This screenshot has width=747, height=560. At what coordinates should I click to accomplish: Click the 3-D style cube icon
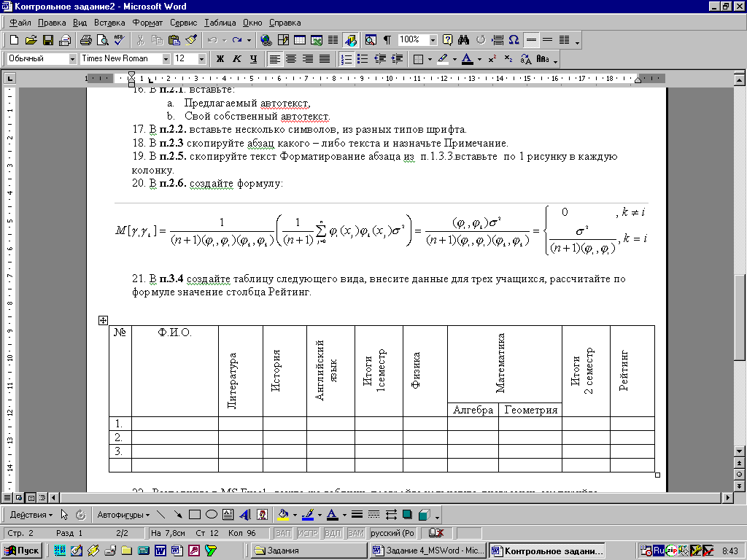pos(424,515)
